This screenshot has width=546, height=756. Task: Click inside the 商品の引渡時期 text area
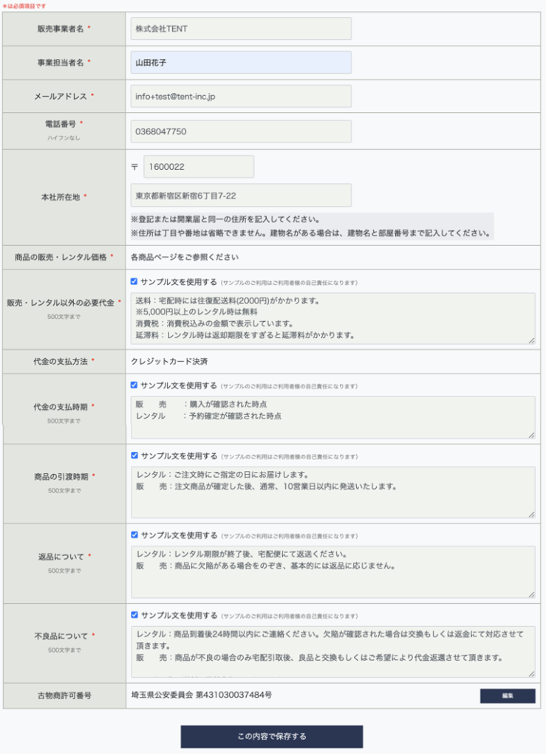coord(332,492)
